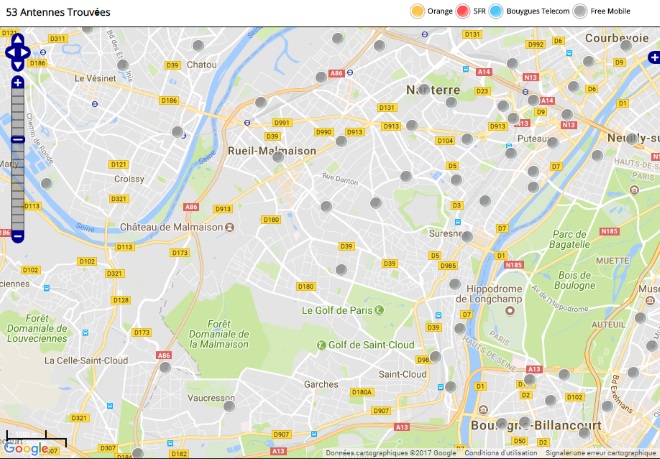Click the zoom slider track near the bottom
Viewport: 660px width, 459px height.
[18, 223]
